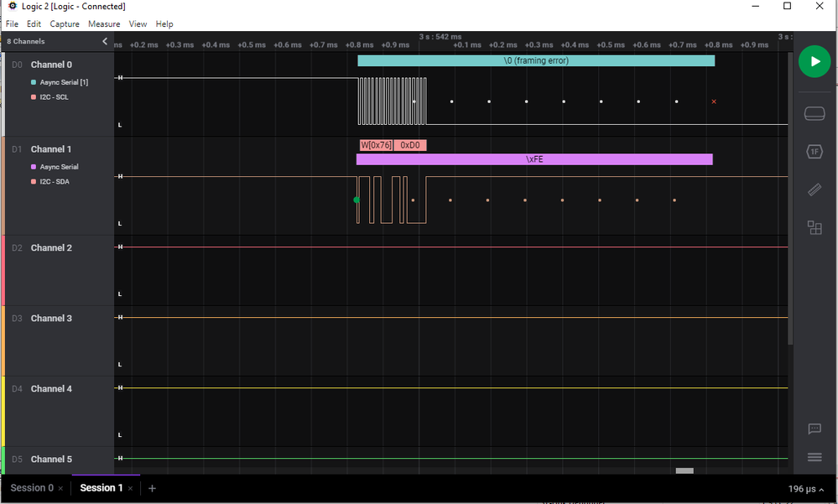Click the 8 Channels header text
The width and height of the screenshot is (838, 504).
26,41
